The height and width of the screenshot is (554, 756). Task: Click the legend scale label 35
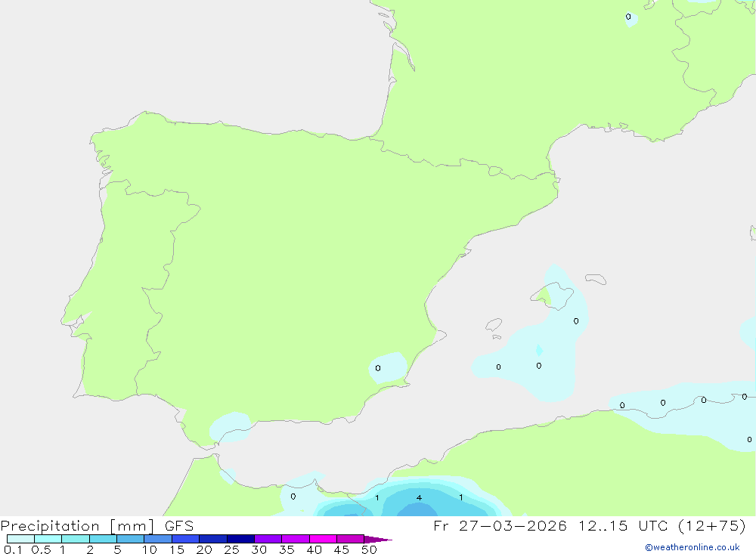(x=287, y=549)
